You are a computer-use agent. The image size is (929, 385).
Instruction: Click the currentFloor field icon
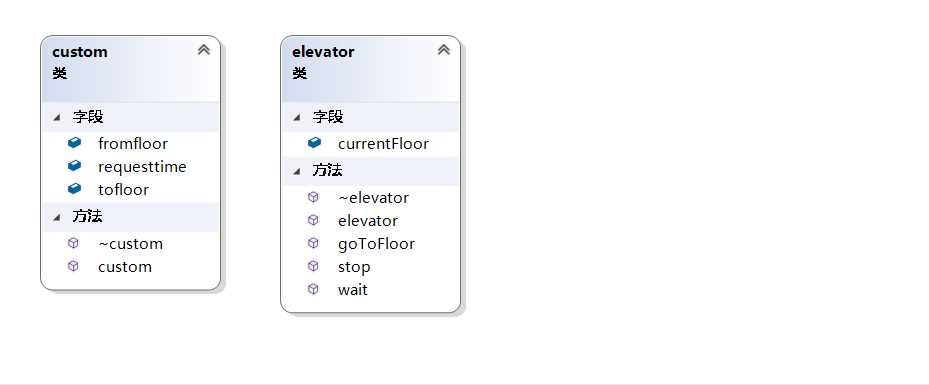tap(315, 143)
